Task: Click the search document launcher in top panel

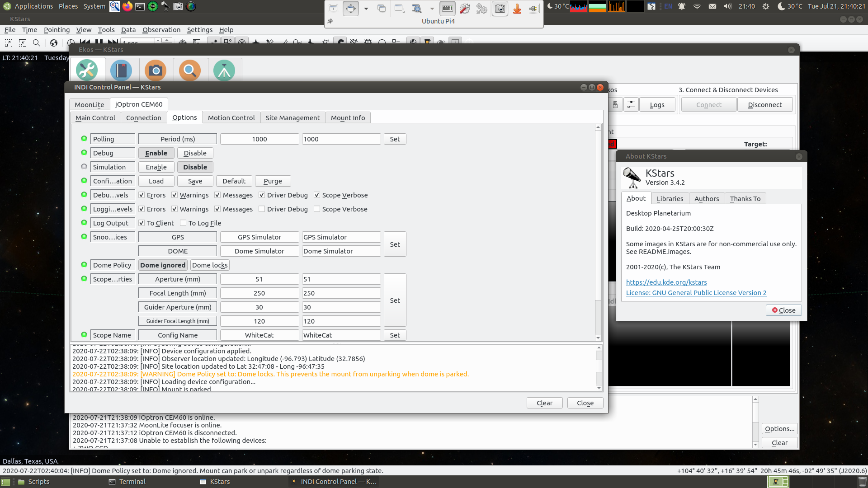Action: coord(115,6)
